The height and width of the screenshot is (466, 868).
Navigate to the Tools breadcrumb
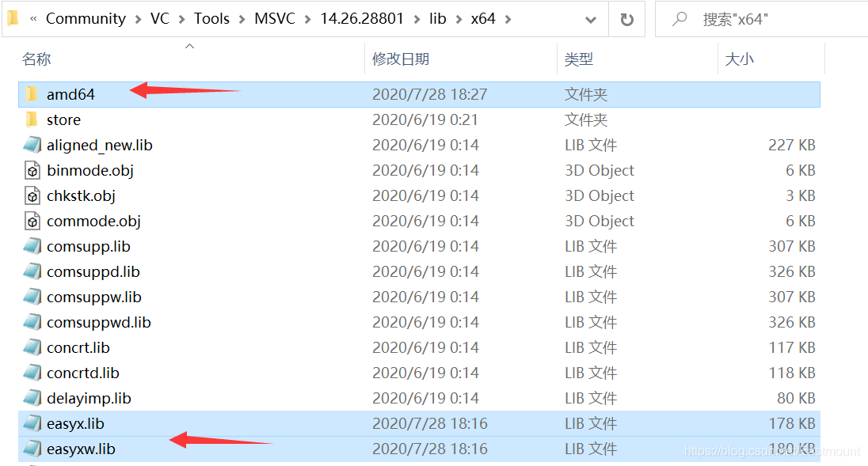211,19
